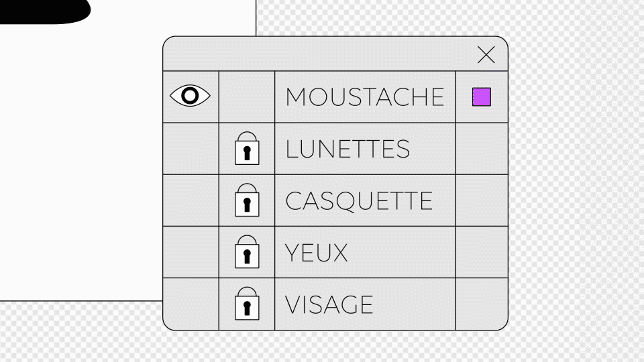This screenshot has height=362, width=644.
Task: Click the VISAGE layer color cell
Action: pyautogui.click(x=482, y=304)
